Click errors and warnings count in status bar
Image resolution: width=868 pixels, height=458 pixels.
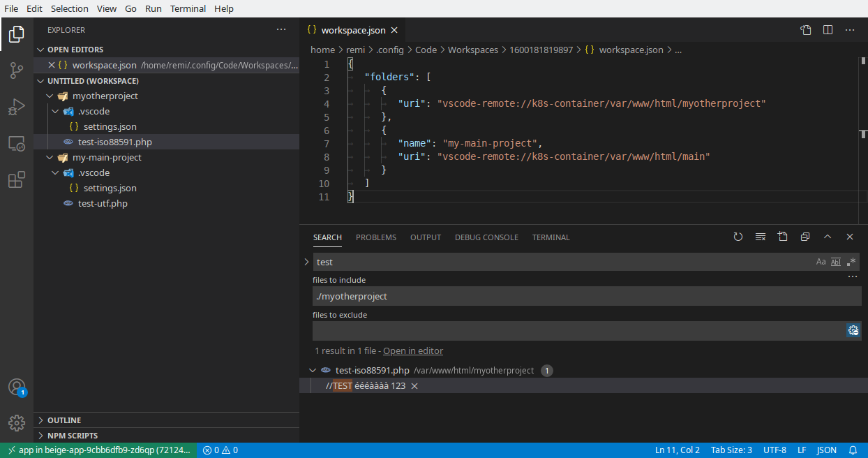click(220, 450)
